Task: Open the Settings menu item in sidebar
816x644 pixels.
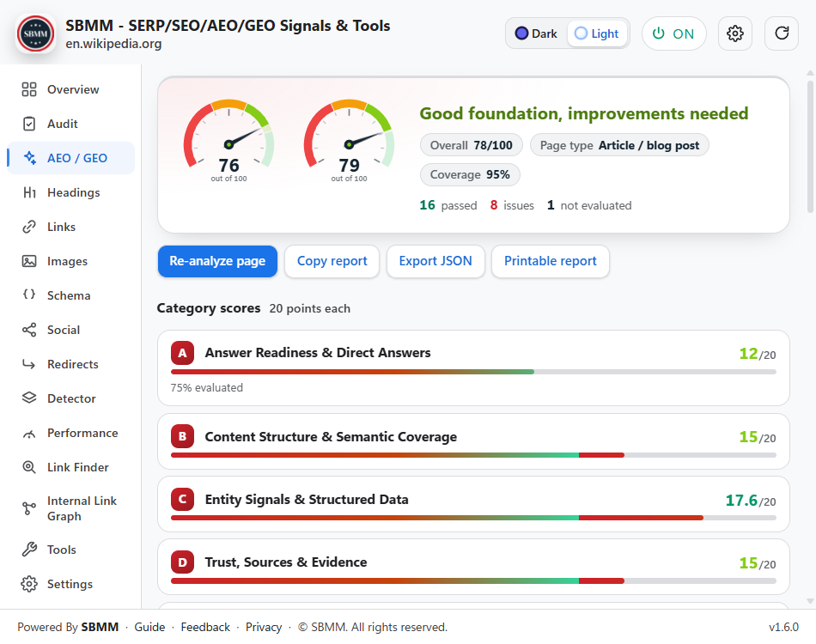Action: [70, 584]
